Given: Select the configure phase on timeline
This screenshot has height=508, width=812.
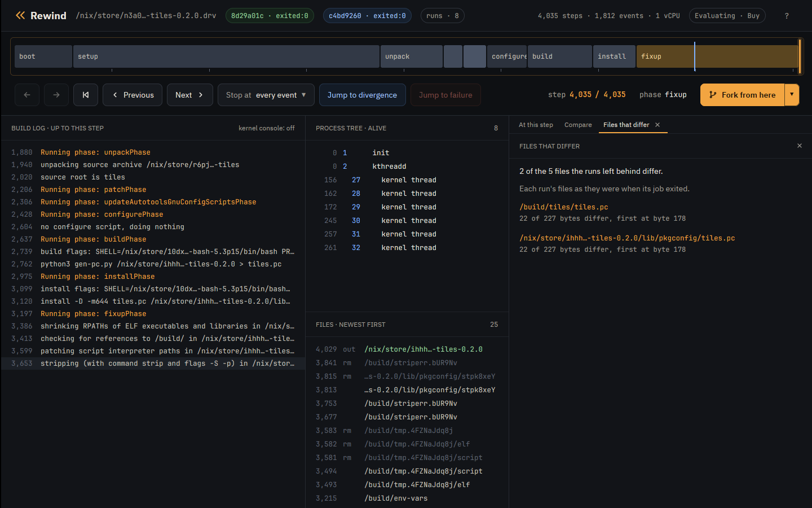Looking at the screenshot, I should coord(507,56).
